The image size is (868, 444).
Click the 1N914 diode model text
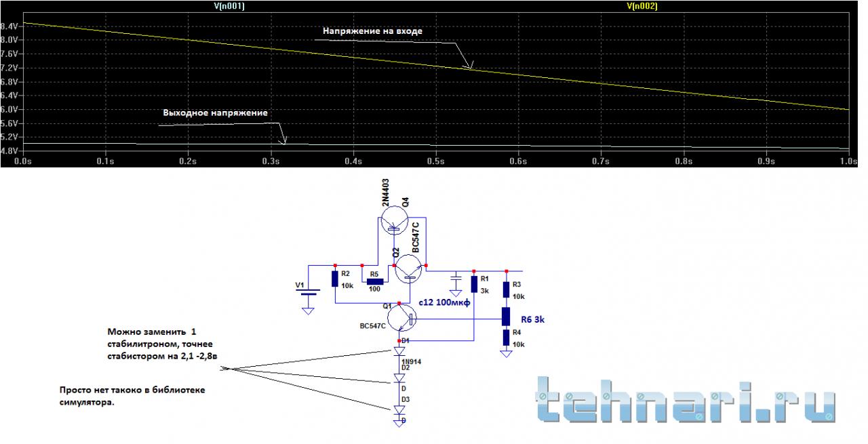coord(412,362)
